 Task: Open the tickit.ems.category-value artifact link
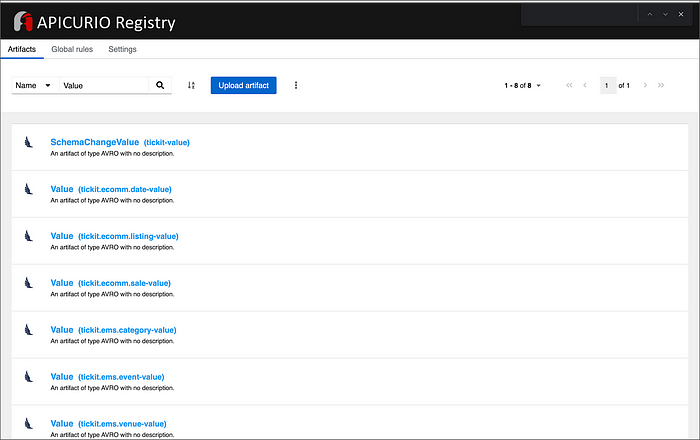click(x=113, y=330)
